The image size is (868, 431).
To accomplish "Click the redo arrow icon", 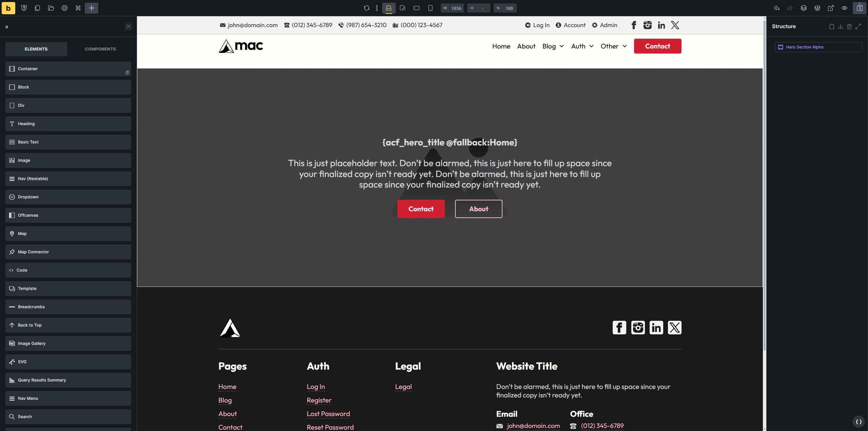I will click(790, 8).
